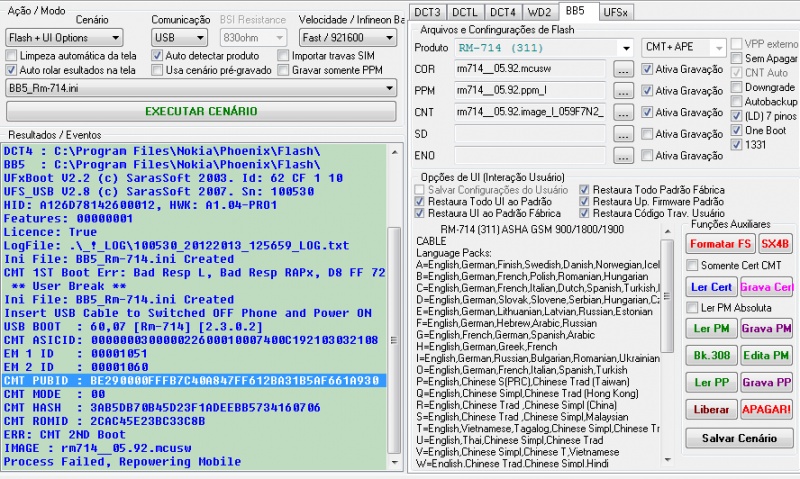The image size is (800, 479).
Task: Click the browse button for COR file
Action: point(622,69)
